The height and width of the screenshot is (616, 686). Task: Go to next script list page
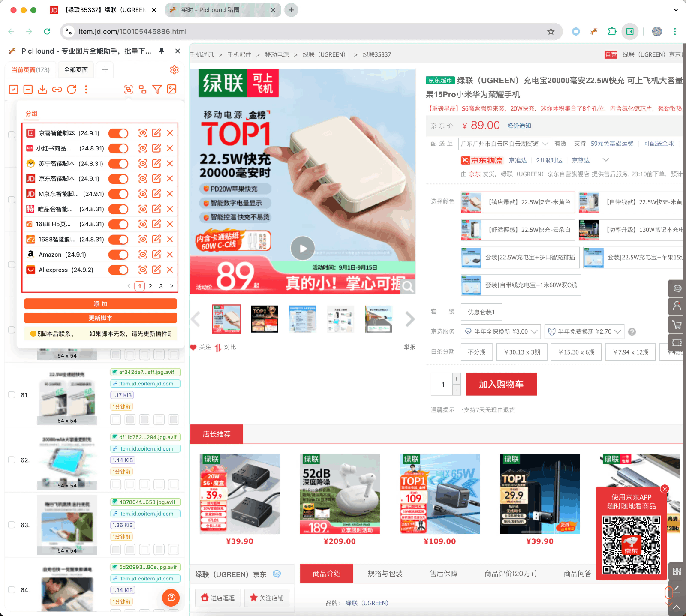pos(171,286)
